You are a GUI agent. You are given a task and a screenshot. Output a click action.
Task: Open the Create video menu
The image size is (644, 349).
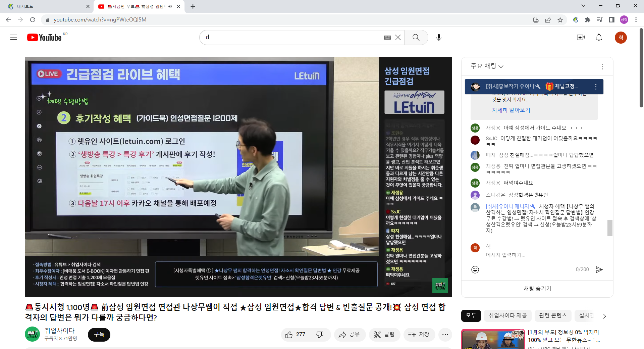(x=581, y=37)
